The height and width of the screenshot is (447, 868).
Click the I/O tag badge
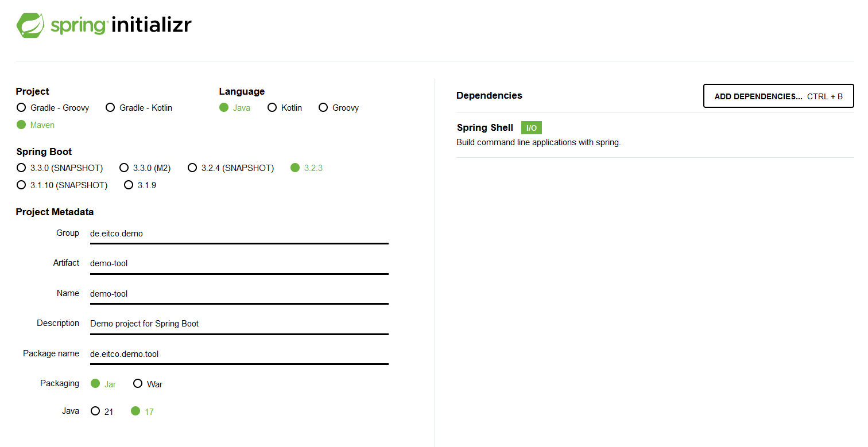click(532, 128)
